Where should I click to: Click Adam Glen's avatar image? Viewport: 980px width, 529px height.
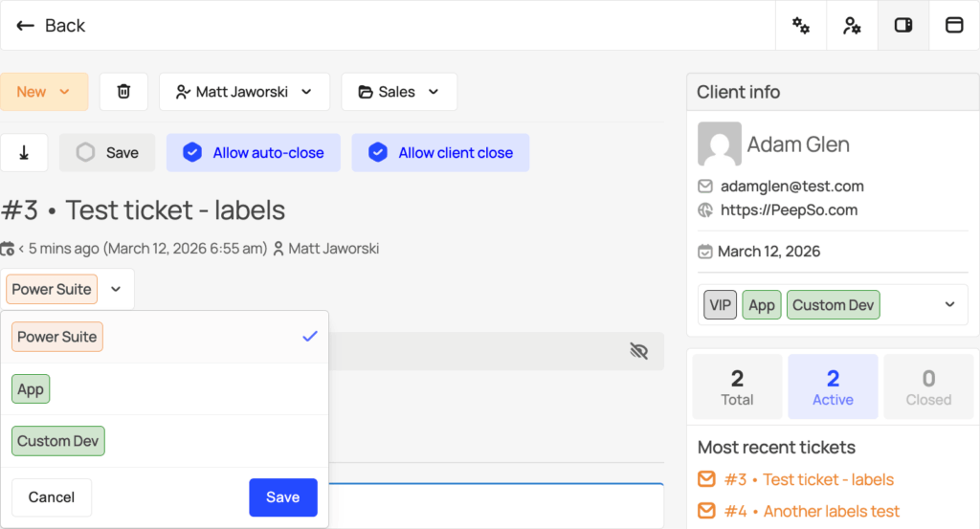(719, 144)
